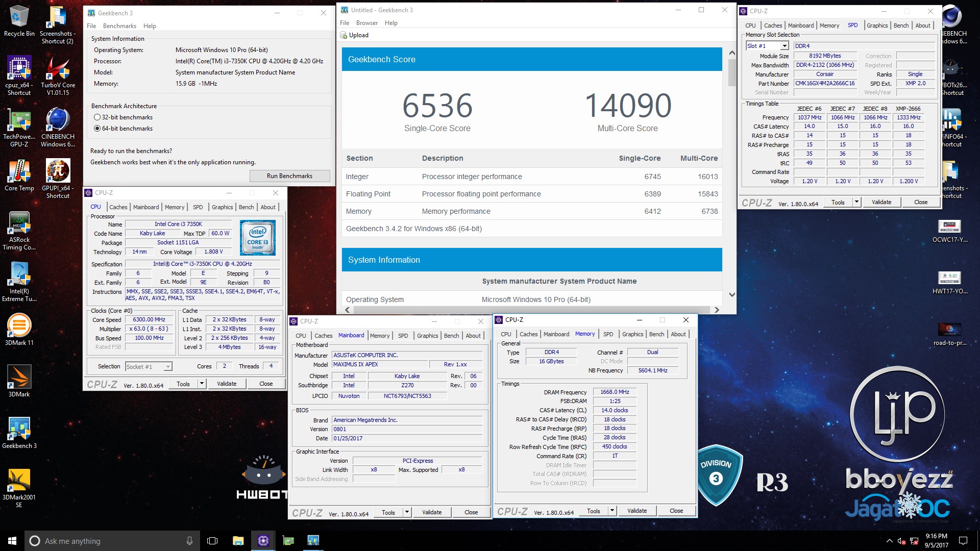Image resolution: width=980 pixels, height=551 pixels.
Task: Click taskbar clock showing 9:16 PM
Action: click(936, 541)
